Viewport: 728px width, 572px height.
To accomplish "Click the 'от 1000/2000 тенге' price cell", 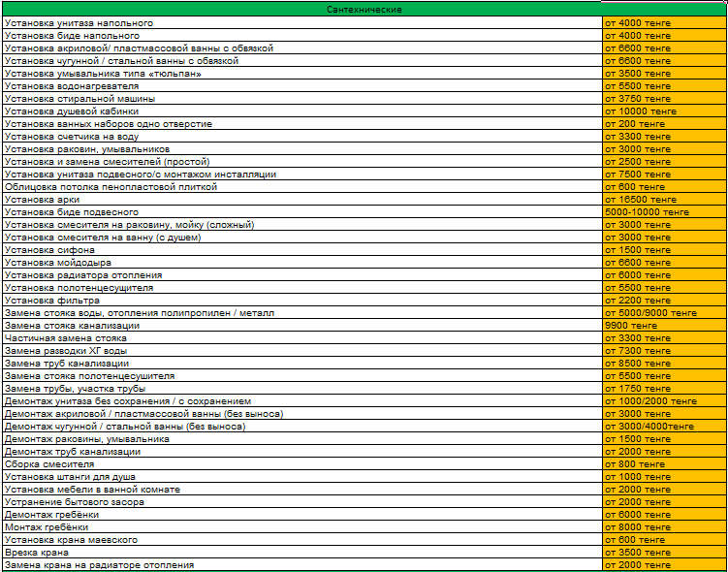I will click(664, 401).
